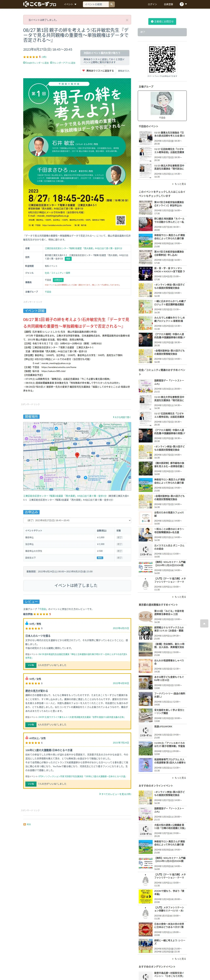
Task: Open 大きな地図で開く link
Action: pos(122,417)
